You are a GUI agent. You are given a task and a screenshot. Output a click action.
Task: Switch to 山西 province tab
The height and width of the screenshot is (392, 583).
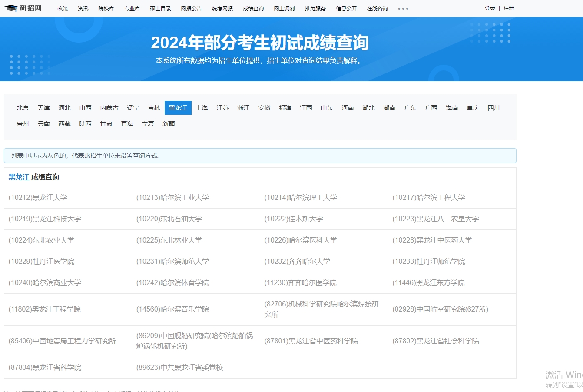pos(86,108)
